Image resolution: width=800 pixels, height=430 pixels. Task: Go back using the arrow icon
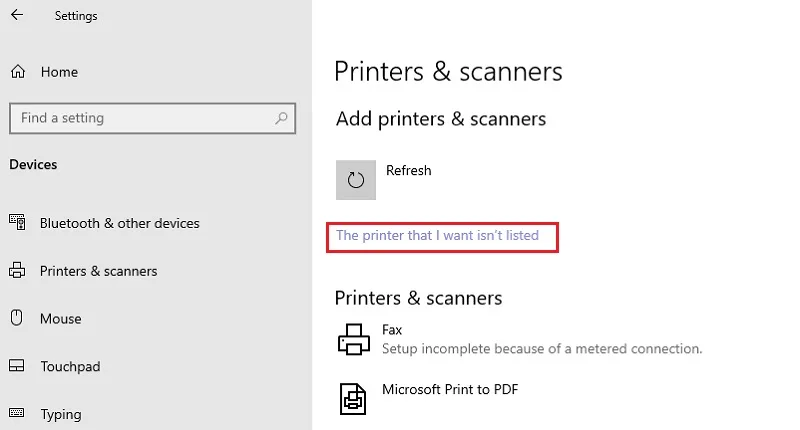click(17, 15)
